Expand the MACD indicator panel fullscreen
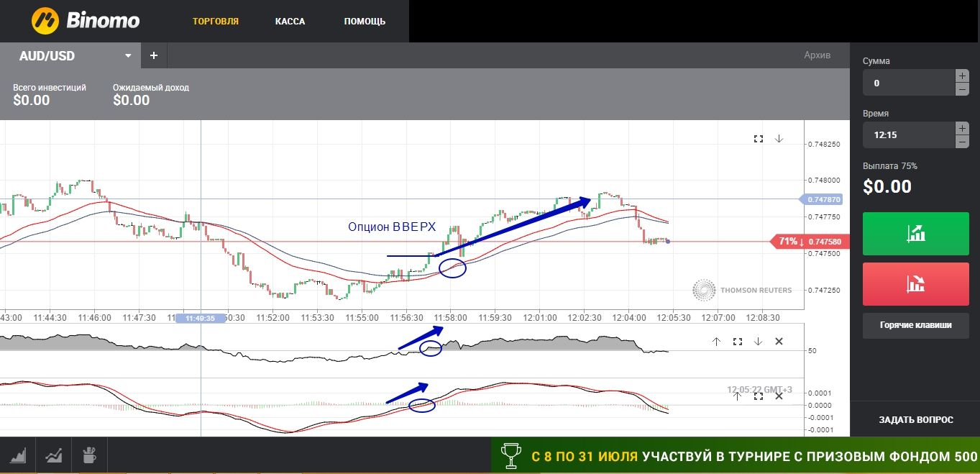Image resolution: width=980 pixels, height=474 pixels. pos(758,396)
